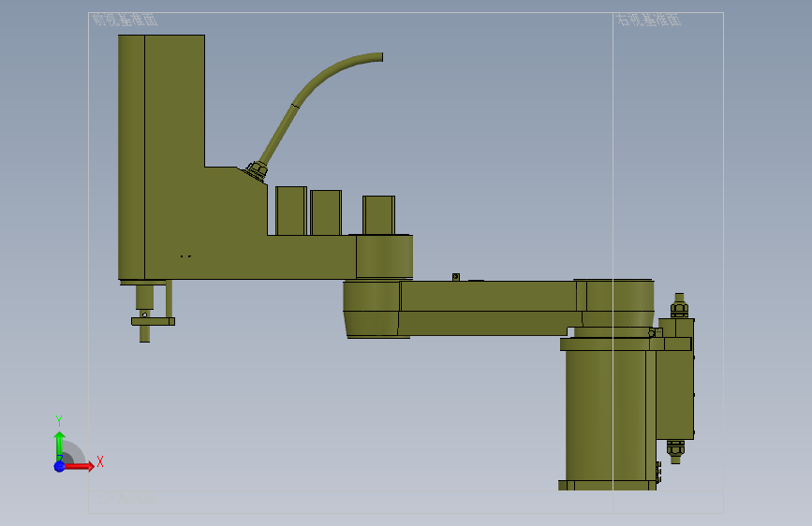Select the spindle shaft tip below the column
Image resolution: width=812 pixels, height=526 pixels.
click(144, 334)
